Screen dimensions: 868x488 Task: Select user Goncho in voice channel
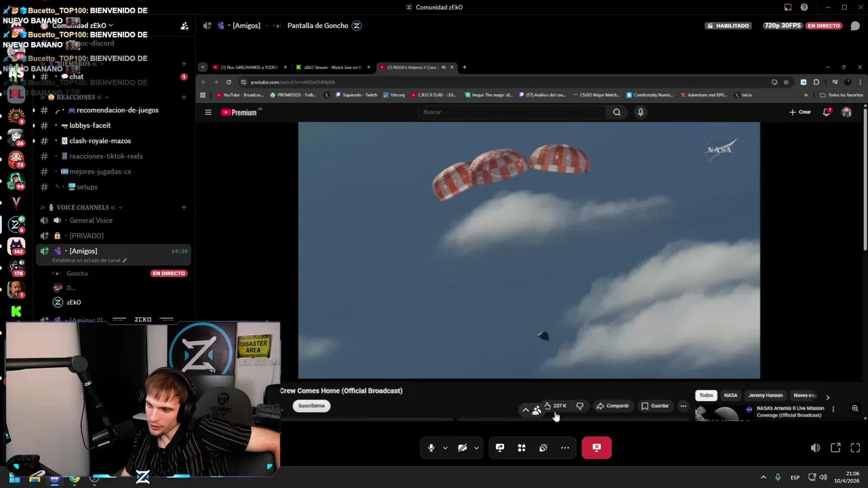tap(77, 274)
